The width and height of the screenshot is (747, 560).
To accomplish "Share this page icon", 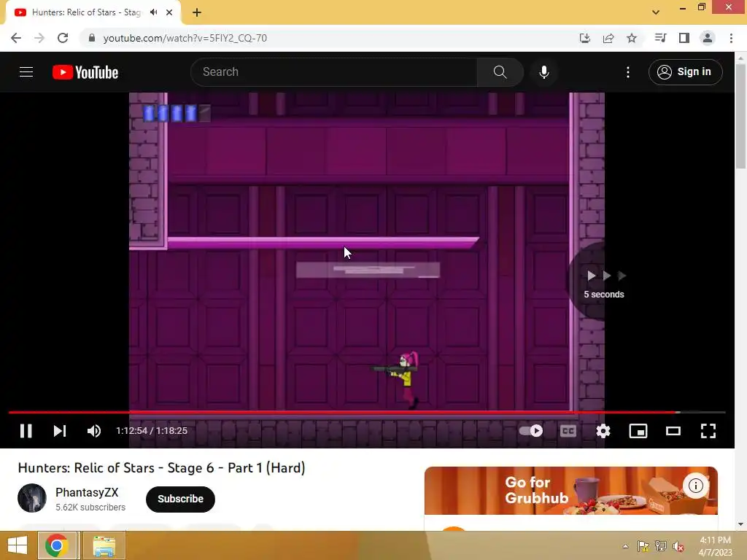I will pos(608,38).
